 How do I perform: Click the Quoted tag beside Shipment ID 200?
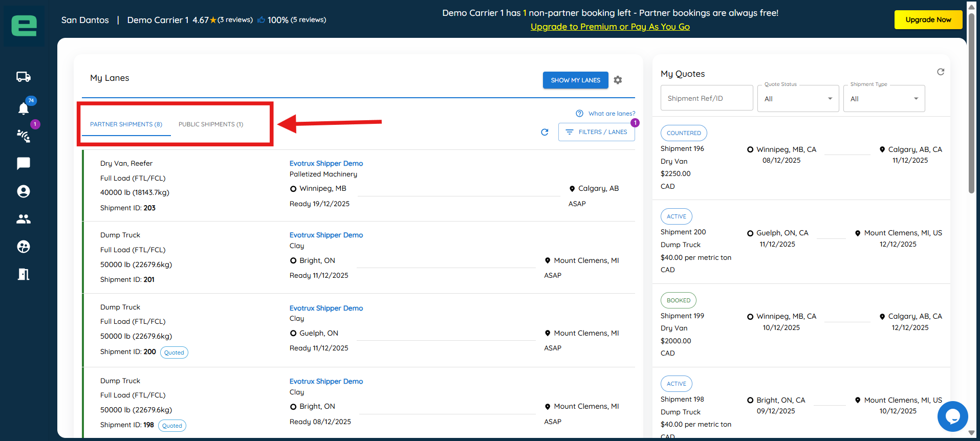tap(174, 352)
